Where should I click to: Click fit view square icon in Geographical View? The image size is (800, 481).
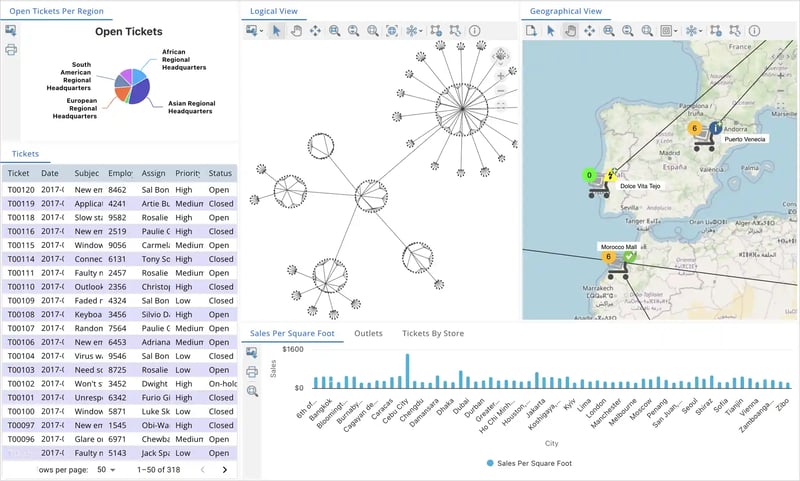666,31
